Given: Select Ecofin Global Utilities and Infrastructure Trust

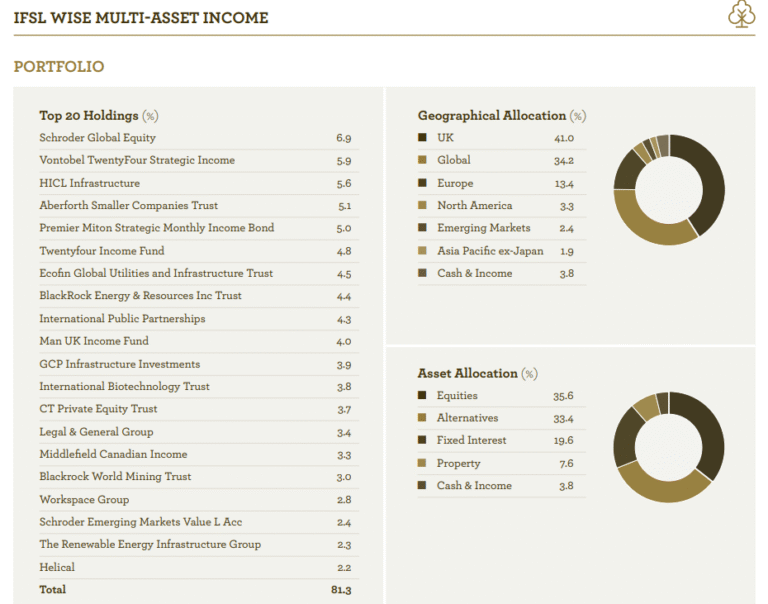Looking at the screenshot, I should pos(199,274).
